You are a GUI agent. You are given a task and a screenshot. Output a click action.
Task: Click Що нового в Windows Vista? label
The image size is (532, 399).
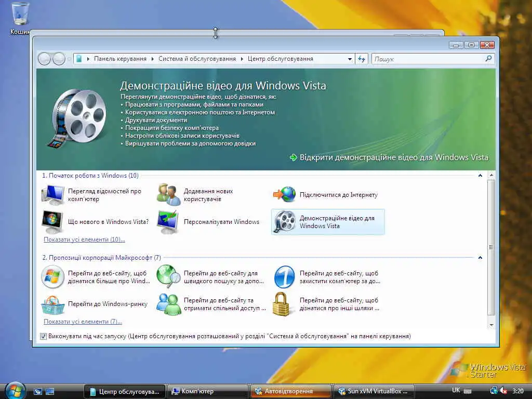tap(108, 222)
